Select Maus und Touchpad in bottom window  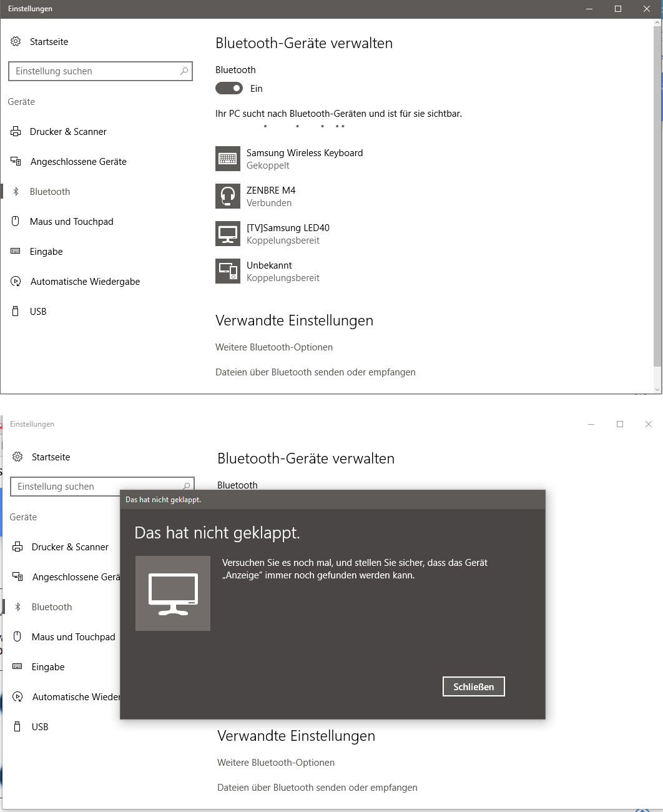[74, 637]
